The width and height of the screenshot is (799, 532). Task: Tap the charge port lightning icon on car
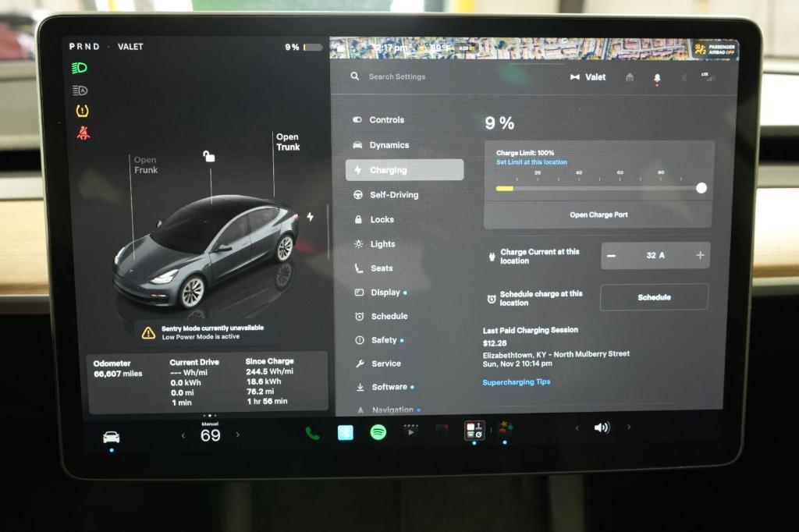[x=310, y=217]
